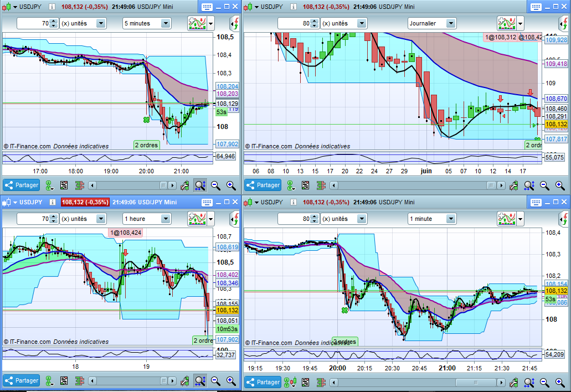Screen dimensions: 571x392
Task: Click indicators icon in 1 minute chart
Action: tap(507, 219)
